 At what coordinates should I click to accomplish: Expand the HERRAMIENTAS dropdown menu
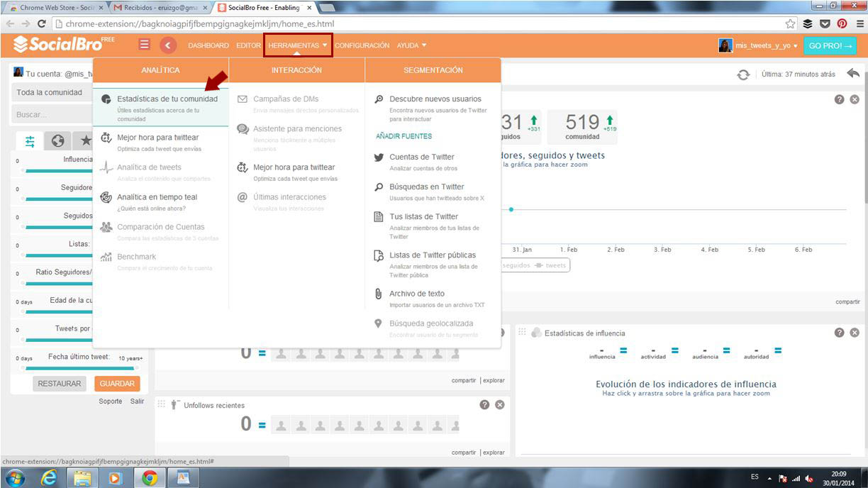click(x=298, y=45)
